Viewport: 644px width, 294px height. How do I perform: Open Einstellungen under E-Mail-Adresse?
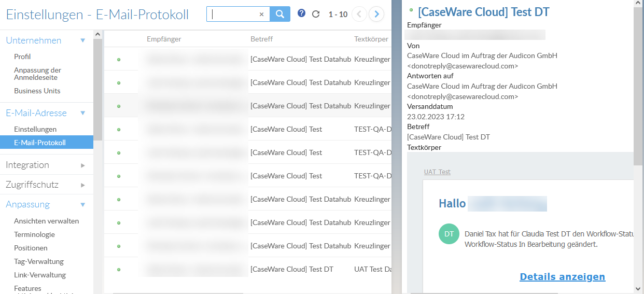coord(35,129)
